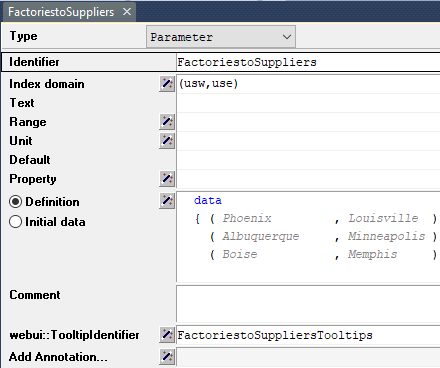This screenshot has width=440, height=368.
Task: Click the empty Range field
Action: pos(308,122)
